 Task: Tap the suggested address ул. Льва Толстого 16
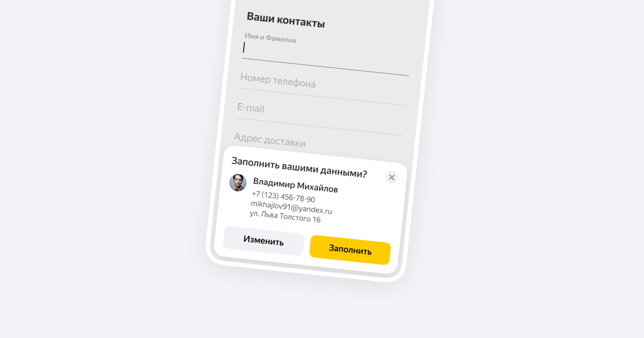pyautogui.click(x=285, y=216)
